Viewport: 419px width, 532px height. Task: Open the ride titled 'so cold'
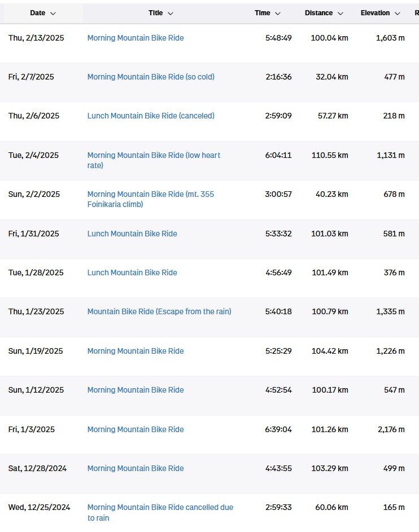click(151, 77)
